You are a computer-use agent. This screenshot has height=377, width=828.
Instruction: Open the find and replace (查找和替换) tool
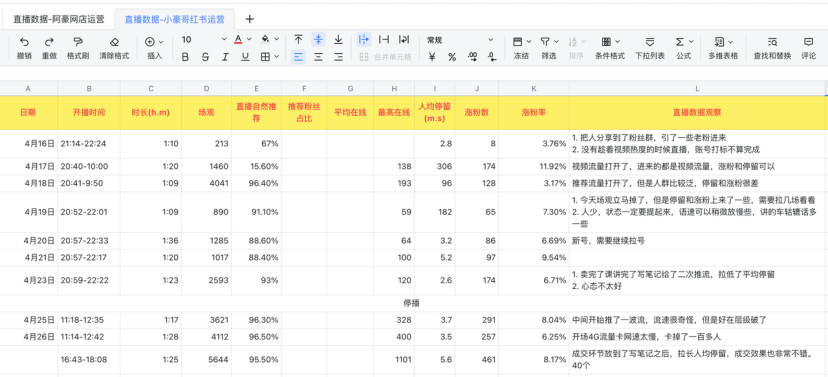pyautogui.click(x=772, y=41)
